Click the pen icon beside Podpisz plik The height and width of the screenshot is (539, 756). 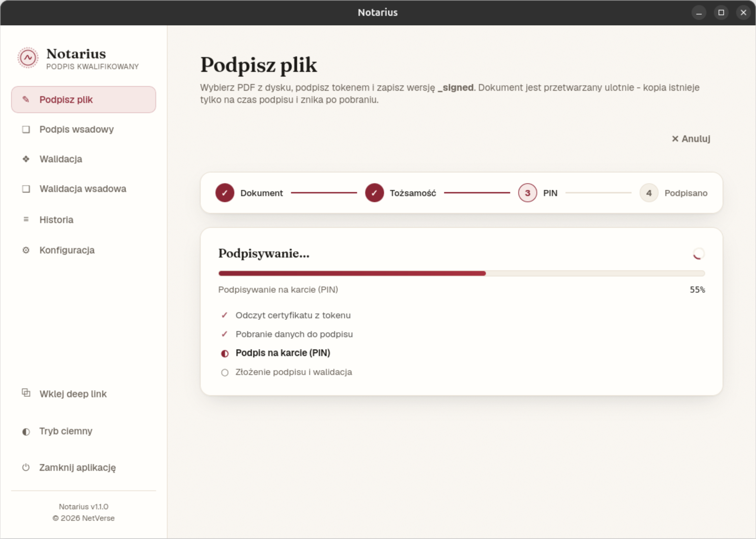[x=26, y=99]
